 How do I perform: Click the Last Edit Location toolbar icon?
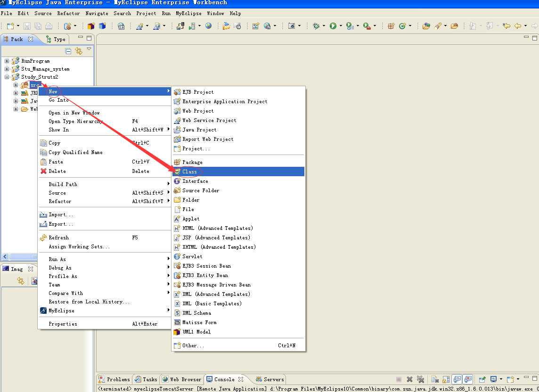click(x=506, y=26)
